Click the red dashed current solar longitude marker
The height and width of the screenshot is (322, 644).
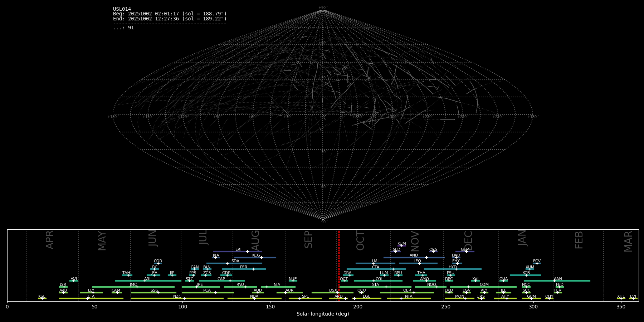point(339,265)
